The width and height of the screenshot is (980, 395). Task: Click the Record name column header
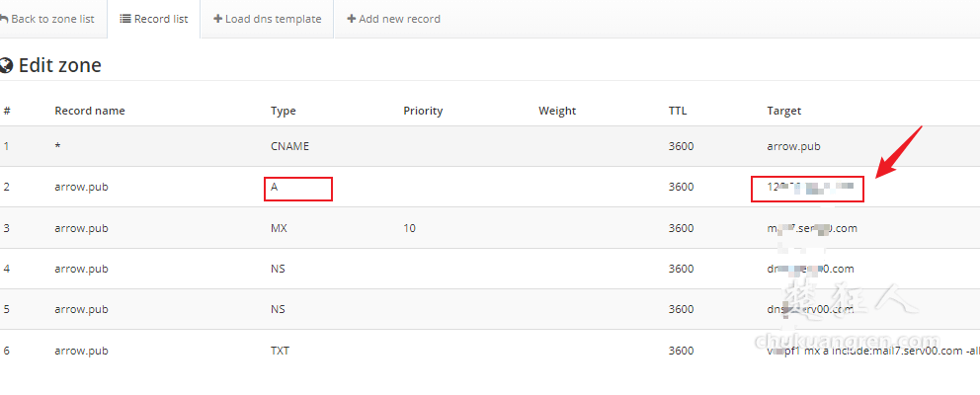[90, 111]
